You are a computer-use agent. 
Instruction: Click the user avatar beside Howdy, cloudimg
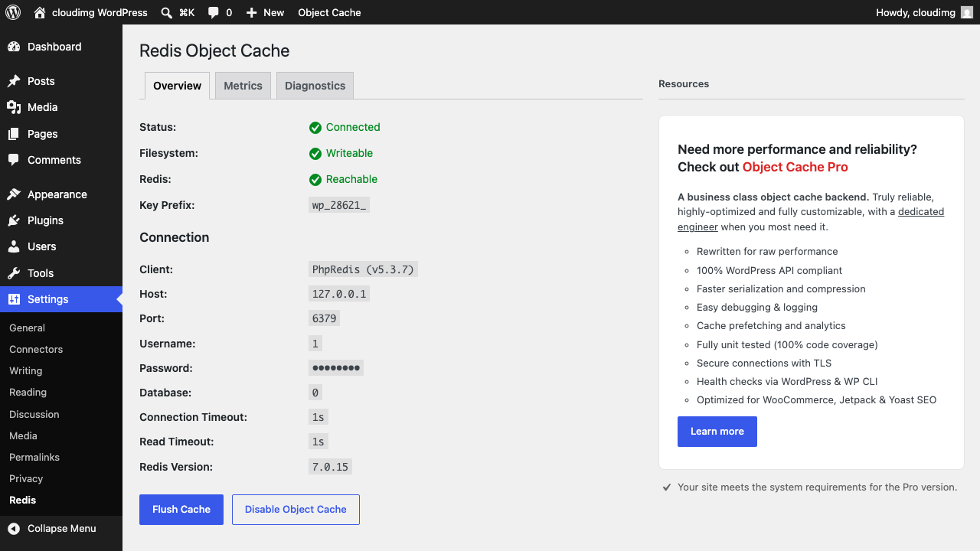967,12
